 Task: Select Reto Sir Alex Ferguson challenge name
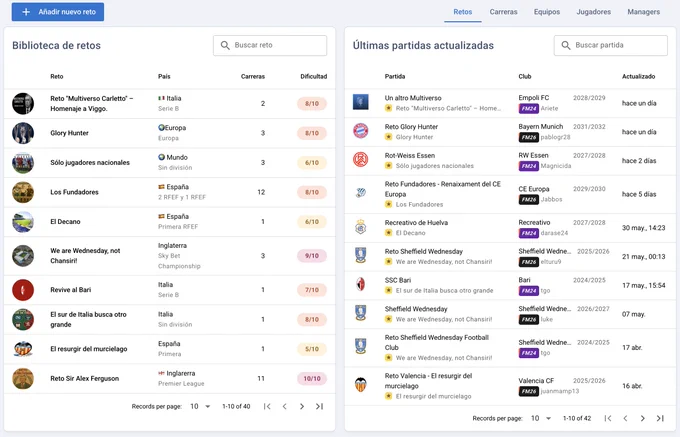tap(85, 378)
